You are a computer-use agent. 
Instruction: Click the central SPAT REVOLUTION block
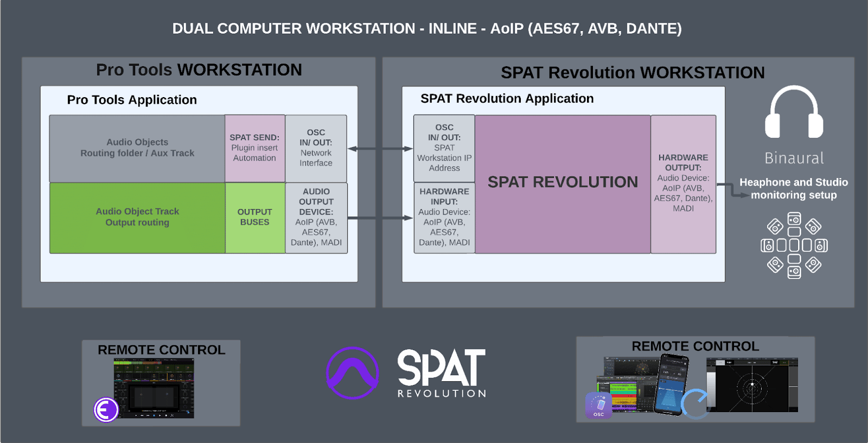563,183
